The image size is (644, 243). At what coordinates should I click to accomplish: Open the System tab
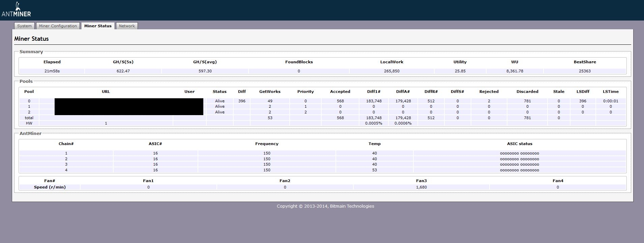[24, 26]
